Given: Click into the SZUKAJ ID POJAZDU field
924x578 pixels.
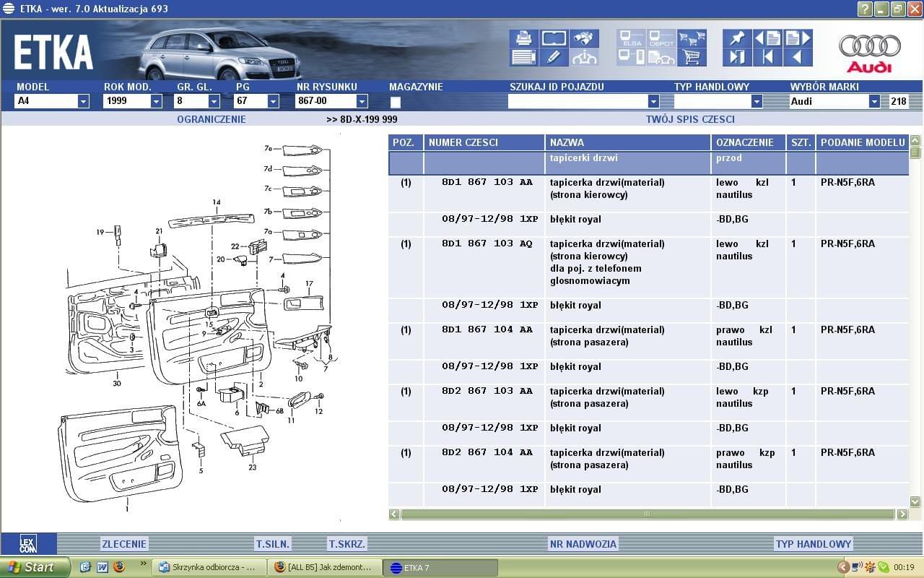Looking at the screenshot, I should [x=578, y=101].
